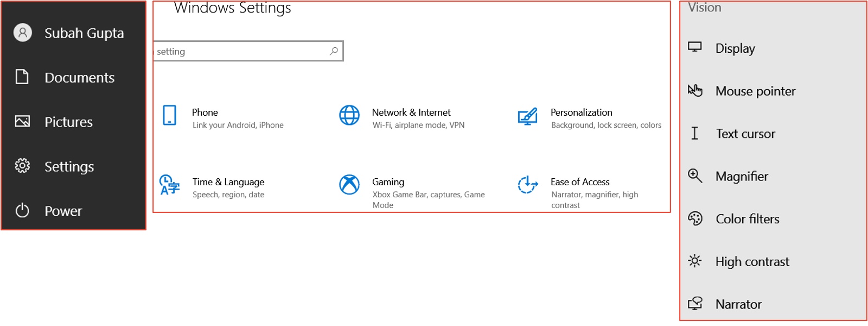Click the Power icon
Screen dimensions: 868x326
click(22, 210)
